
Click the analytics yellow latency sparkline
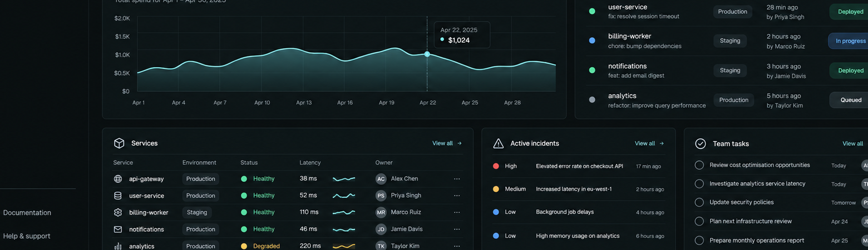pos(344,246)
